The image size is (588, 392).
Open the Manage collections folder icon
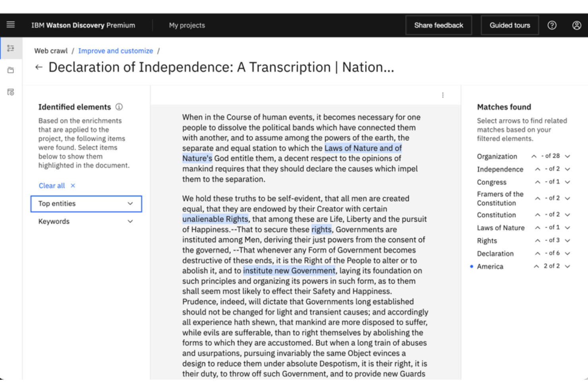point(11,70)
